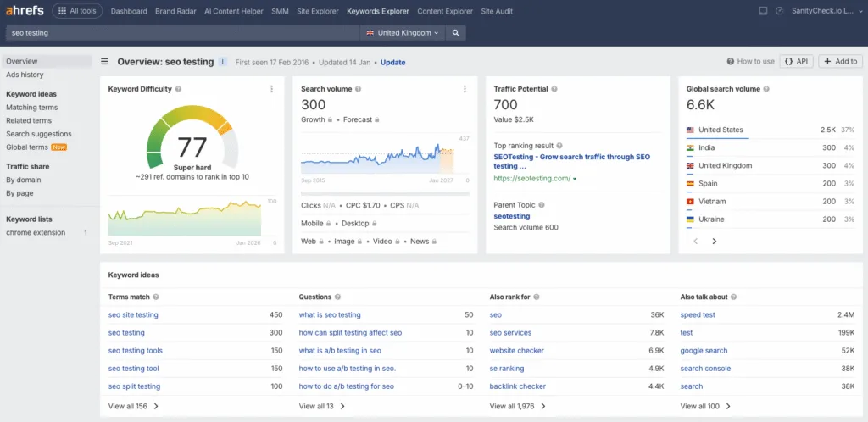Click the keyword search input field
868x422 pixels.
[x=183, y=33]
